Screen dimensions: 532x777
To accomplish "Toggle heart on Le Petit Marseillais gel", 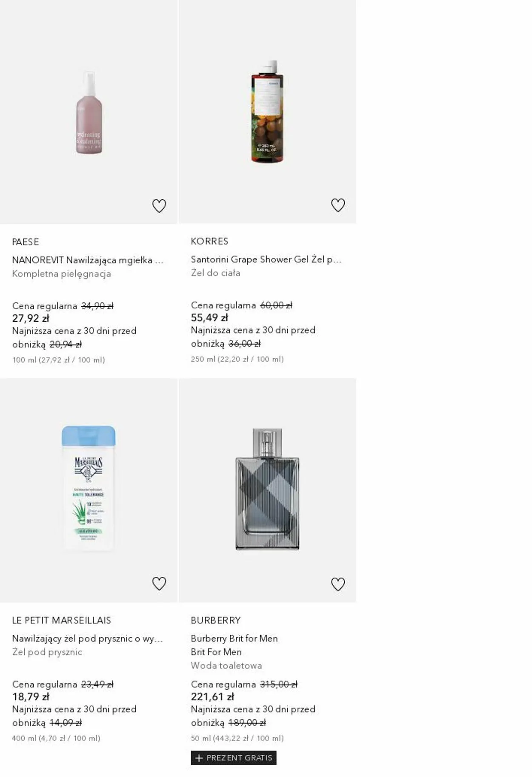I will click(159, 584).
